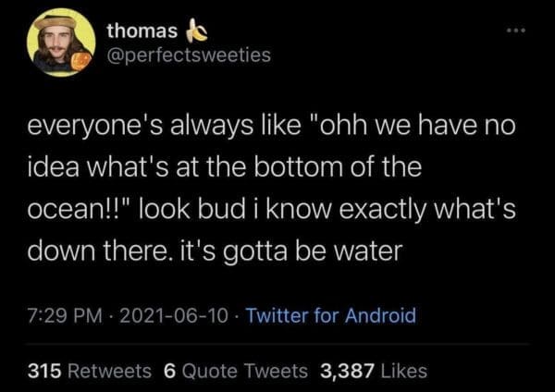Image resolution: width=555 pixels, height=392 pixels.
Task: Click the 3,387 like count number
Action: point(347,371)
